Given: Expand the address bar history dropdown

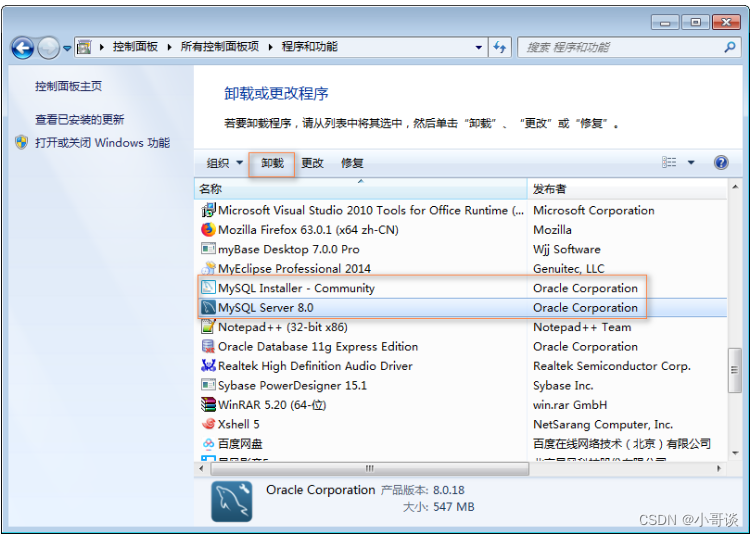Looking at the screenshot, I should [x=478, y=47].
